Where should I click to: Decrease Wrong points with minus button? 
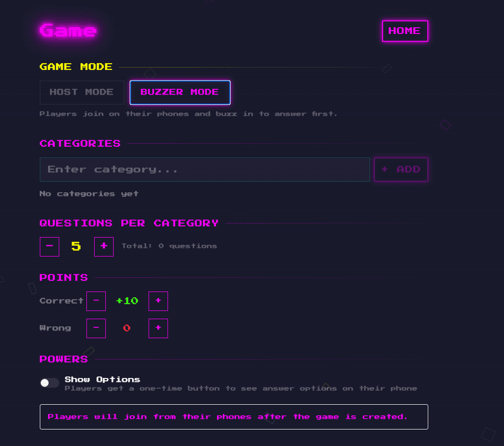tap(96, 328)
